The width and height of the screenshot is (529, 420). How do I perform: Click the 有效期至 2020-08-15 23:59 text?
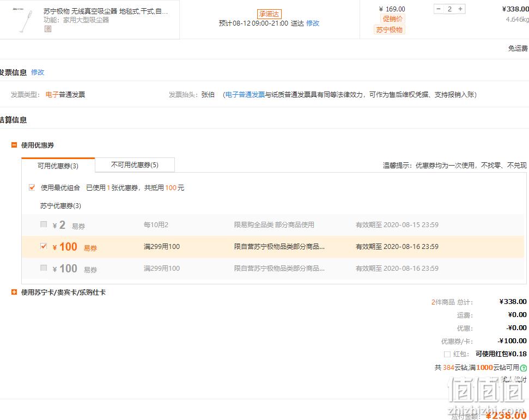click(397, 224)
